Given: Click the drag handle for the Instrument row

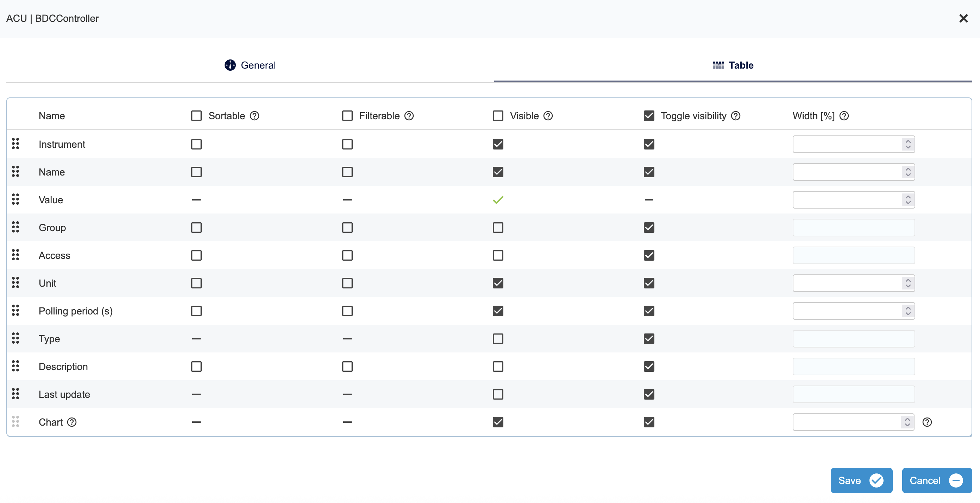Looking at the screenshot, I should pos(15,144).
